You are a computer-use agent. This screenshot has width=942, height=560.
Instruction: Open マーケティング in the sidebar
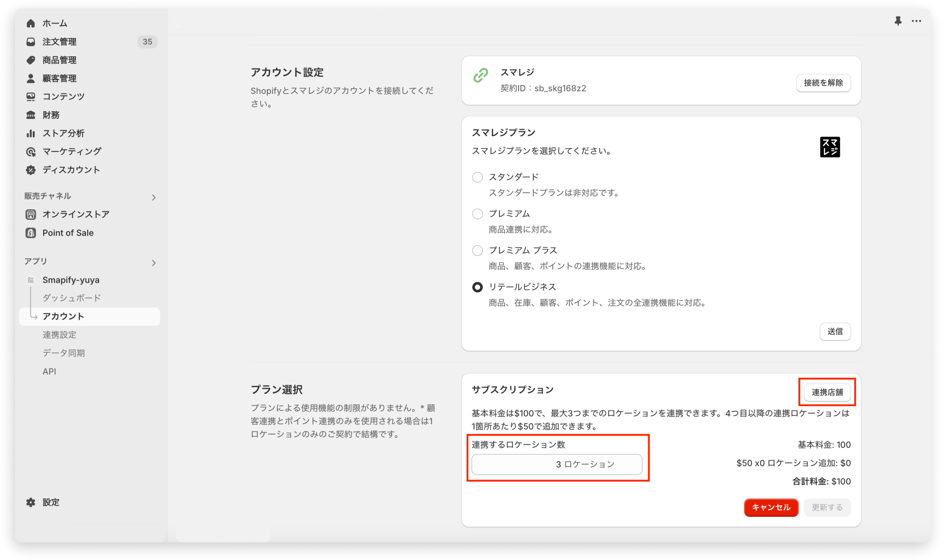click(72, 151)
